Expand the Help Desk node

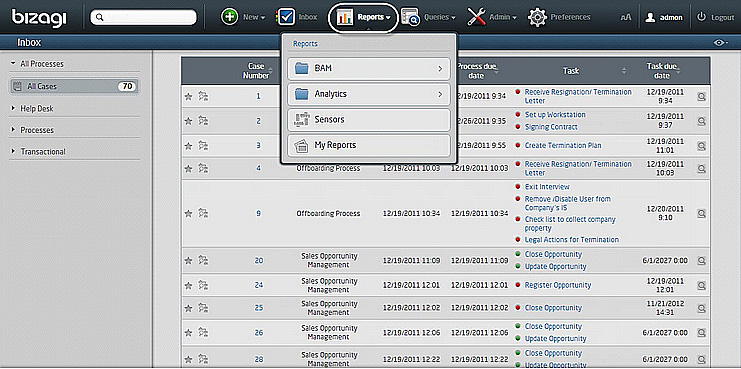13,109
